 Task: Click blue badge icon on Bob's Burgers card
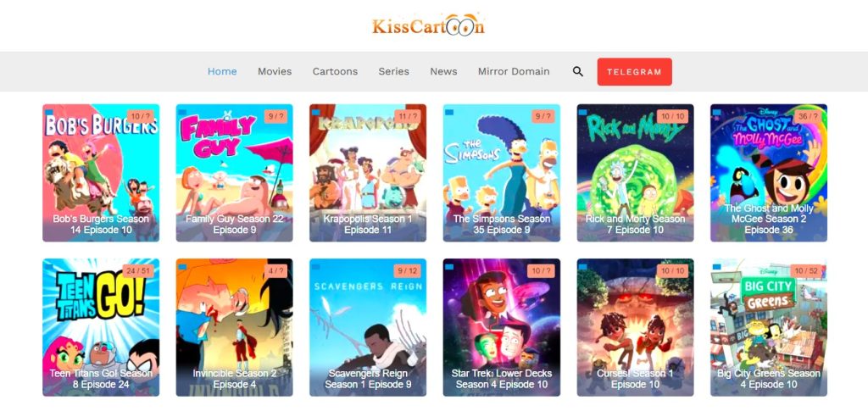click(49, 113)
